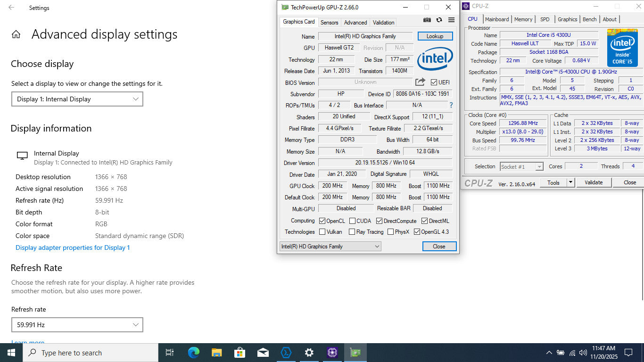Click the BIOS export share icon
Image resolution: width=644 pixels, height=362 pixels.
[420, 82]
